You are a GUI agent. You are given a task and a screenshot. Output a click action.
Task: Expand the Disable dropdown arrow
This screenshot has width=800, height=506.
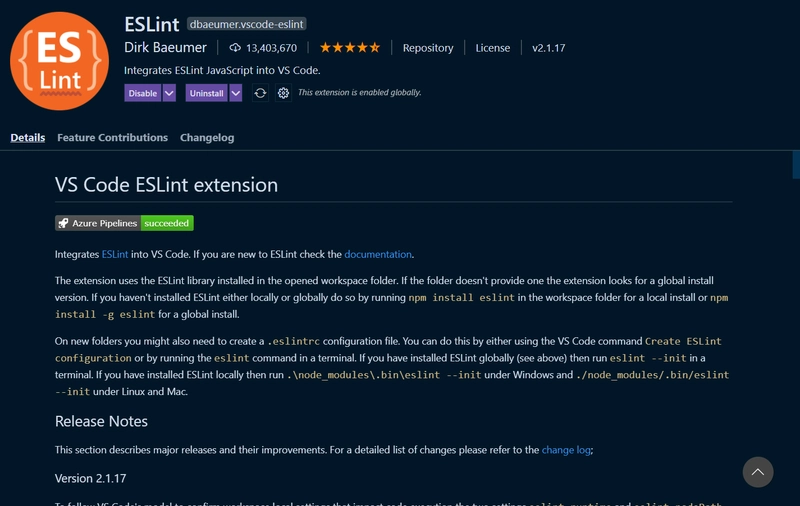[x=169, y=93]
